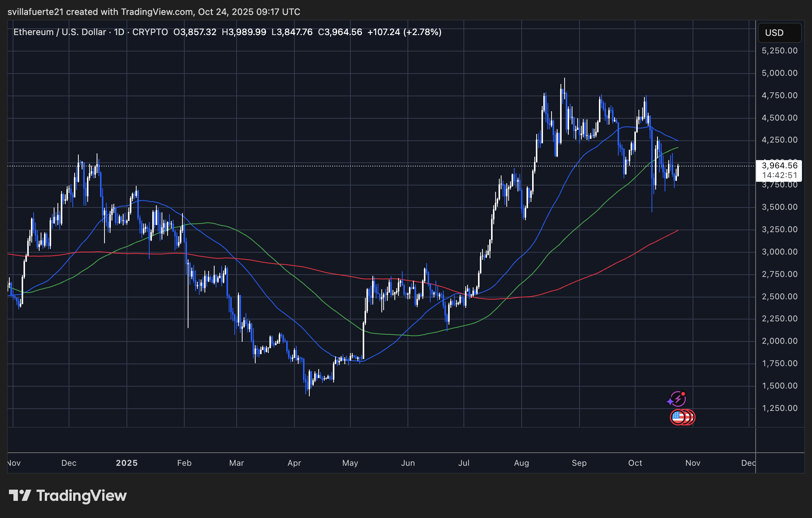Click the change value +107.24 (+2.78%)
This screenshot has height=518, width=812.
[404, 32]
